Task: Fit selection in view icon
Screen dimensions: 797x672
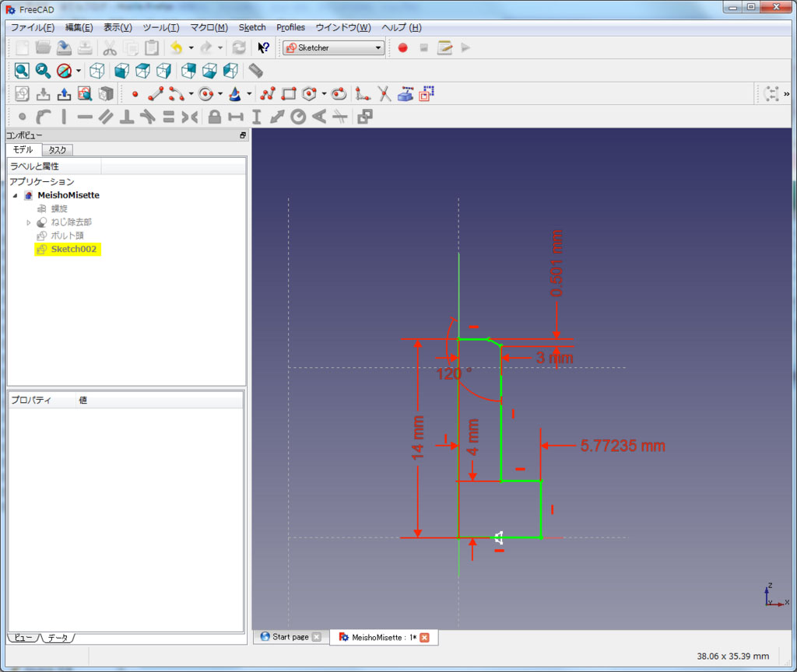Action: coord(43,71)
